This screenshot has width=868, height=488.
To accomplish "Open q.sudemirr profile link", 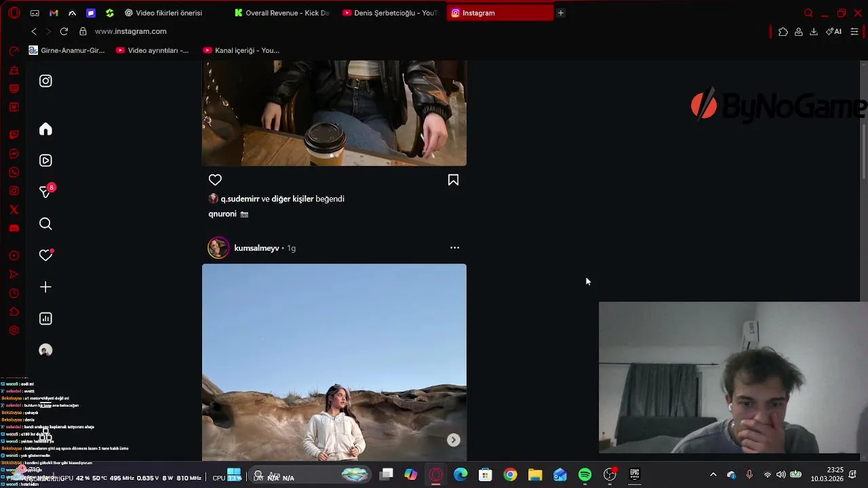I will [240, 199].
